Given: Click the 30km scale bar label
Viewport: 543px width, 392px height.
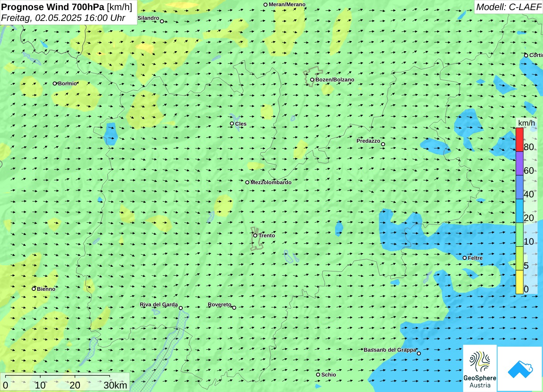Looking at the screenshot, I should click(115, 385).
